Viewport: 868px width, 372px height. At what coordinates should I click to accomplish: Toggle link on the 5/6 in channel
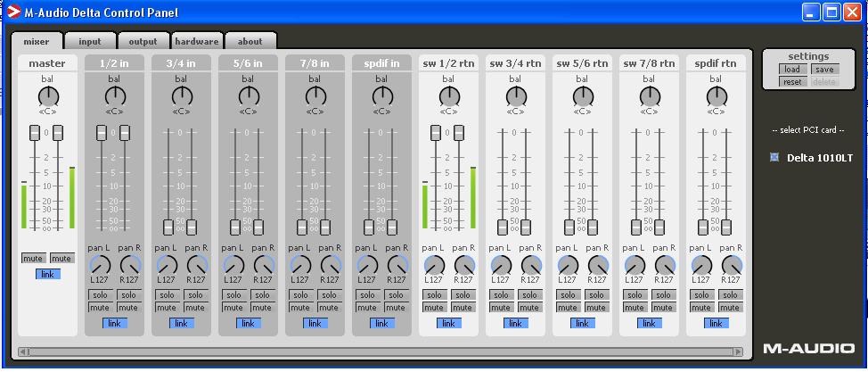click(249, 323)
